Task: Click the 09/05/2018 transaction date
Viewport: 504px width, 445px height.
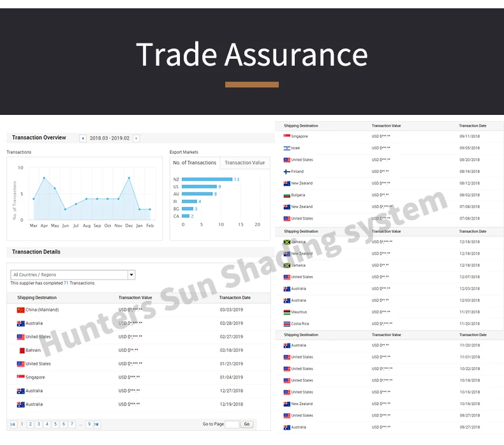Action: 470,148
